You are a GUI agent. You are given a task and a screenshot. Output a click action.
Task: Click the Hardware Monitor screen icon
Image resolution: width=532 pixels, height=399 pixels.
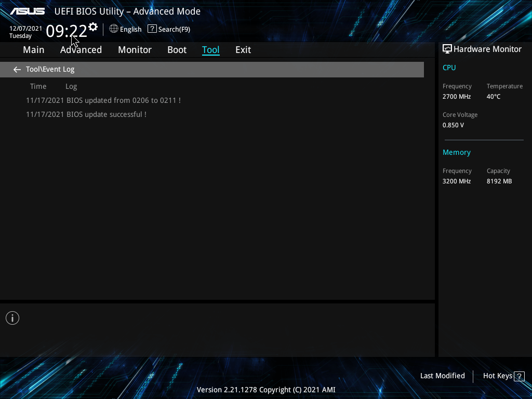tap(447, 49)
